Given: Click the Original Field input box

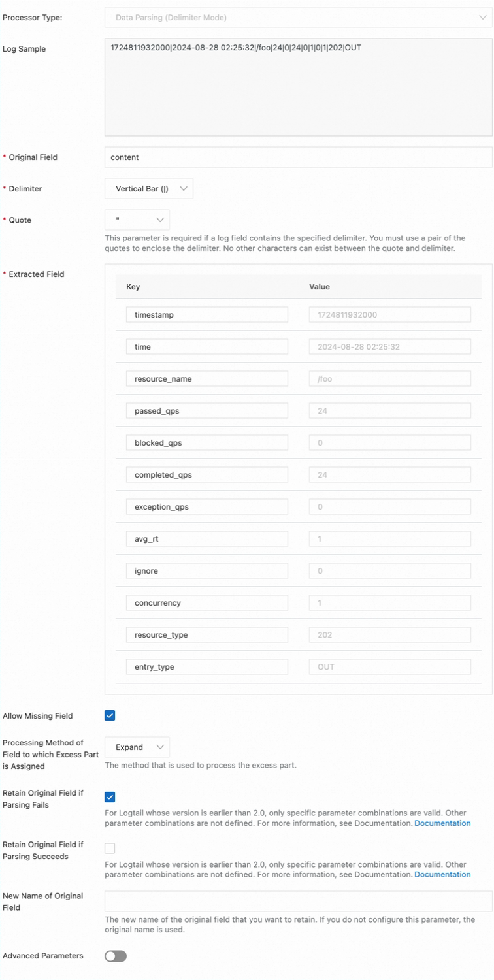Looking at the screenshot, I should click(298, 157).
